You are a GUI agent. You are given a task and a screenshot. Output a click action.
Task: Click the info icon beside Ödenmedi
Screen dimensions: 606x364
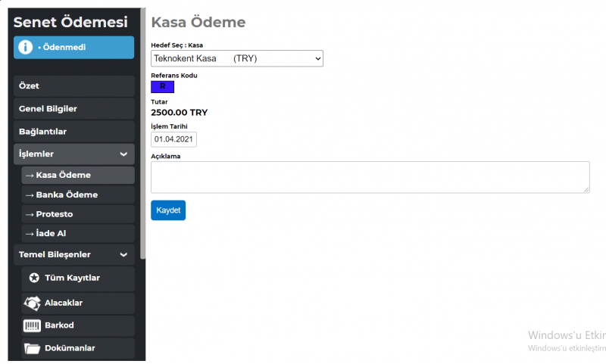[x=26, y=47]
